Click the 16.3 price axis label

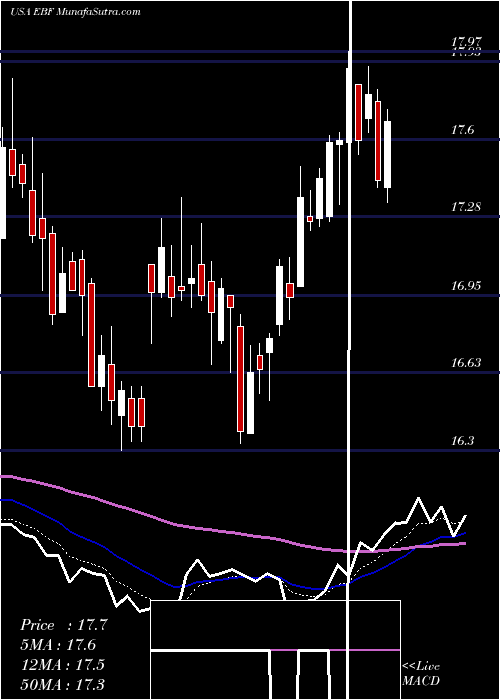tap(463, 441)
